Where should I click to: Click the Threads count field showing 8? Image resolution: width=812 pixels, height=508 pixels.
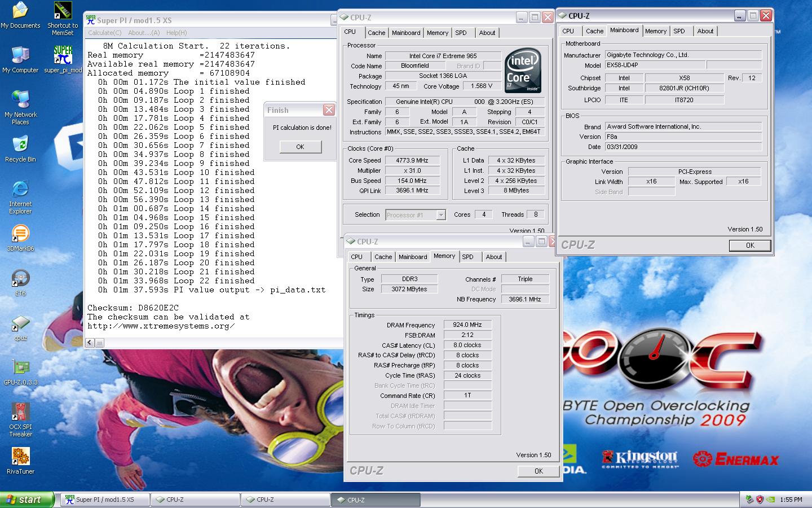[536, 214]
